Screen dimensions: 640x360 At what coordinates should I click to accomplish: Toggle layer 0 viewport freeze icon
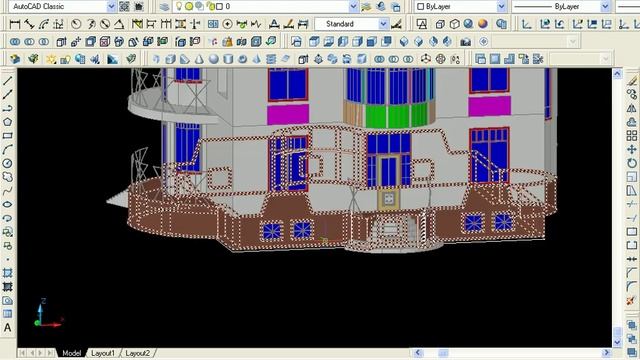click(200, 6)
